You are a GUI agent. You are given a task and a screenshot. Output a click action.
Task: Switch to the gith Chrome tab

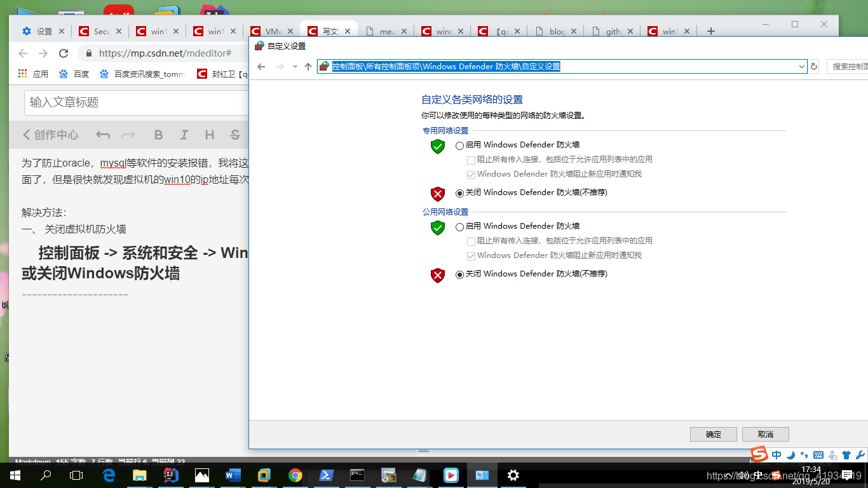coord(614,31)
